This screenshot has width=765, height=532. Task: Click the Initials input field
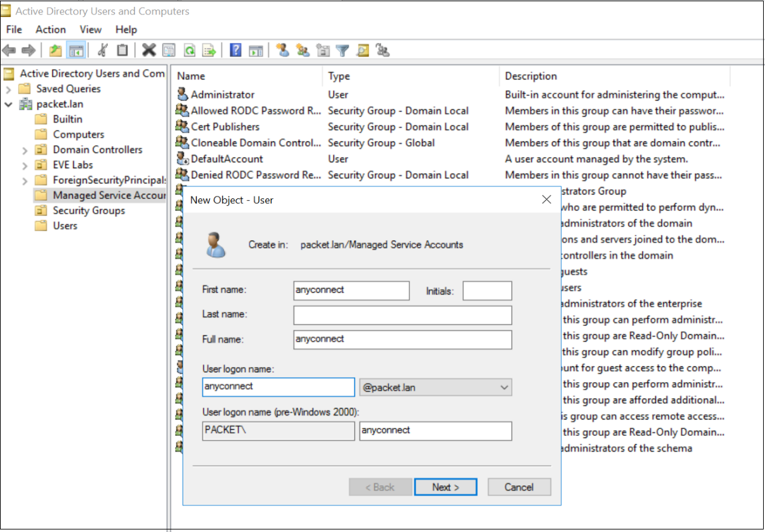[x=487, y=291]
